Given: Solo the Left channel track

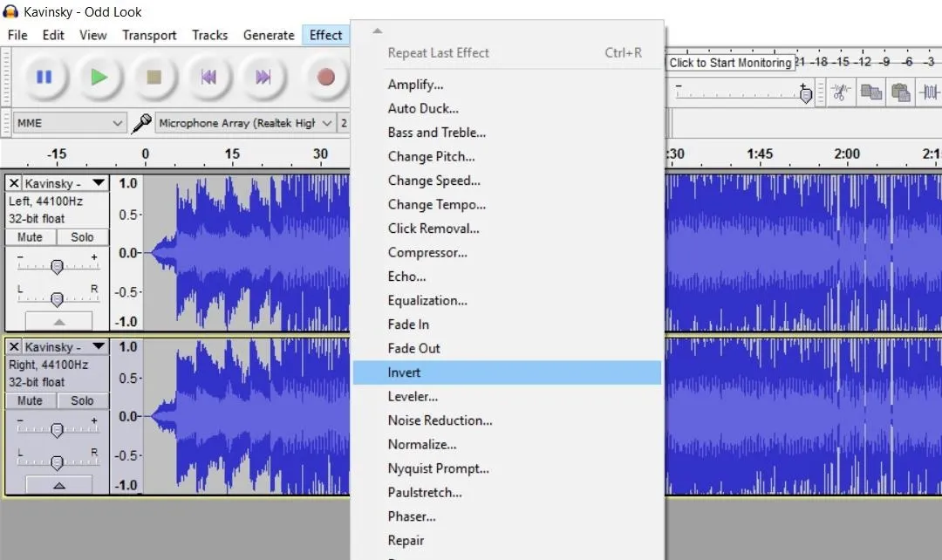Looking at the screenshot, I should pyautogui.click(x=82, y=237).
